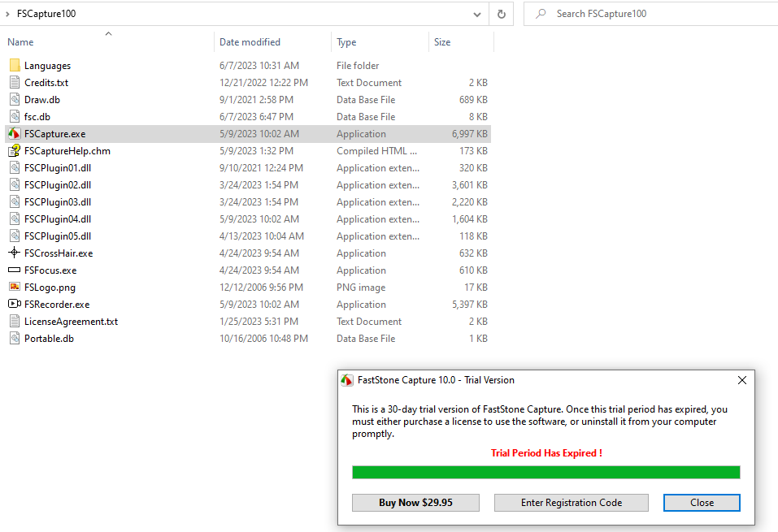This screenshot has width=778, height=532.
Task: Select the FSRecorder.exe file name
Action: click(x=57, y=304)
